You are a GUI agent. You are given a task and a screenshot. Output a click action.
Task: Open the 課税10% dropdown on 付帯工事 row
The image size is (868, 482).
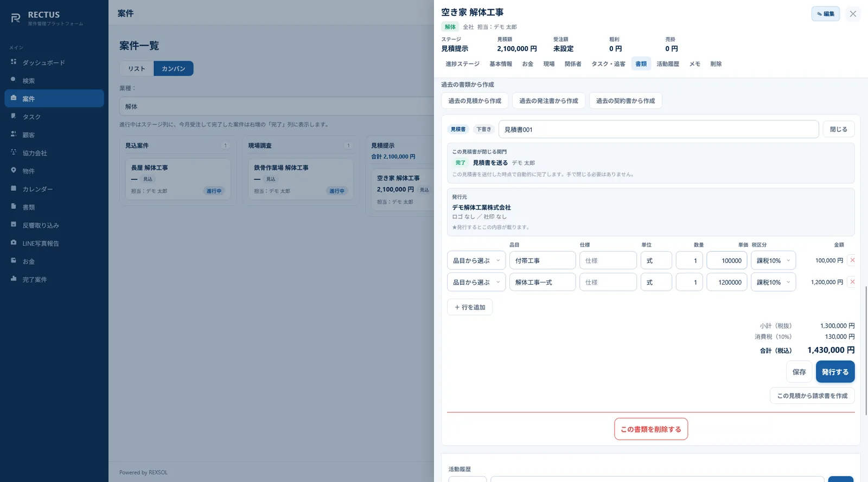[774, 260]
